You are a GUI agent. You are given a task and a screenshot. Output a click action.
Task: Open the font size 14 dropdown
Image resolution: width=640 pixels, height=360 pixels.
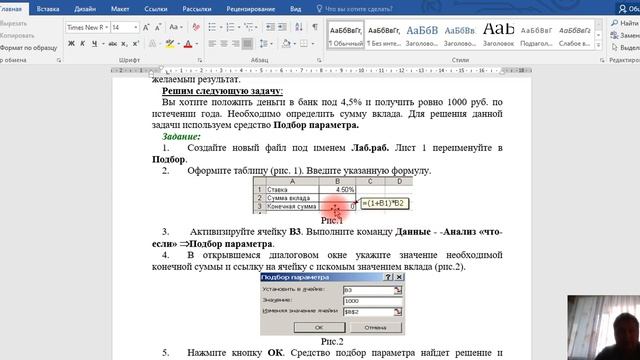pyautogui.click(x=136, y=27)
